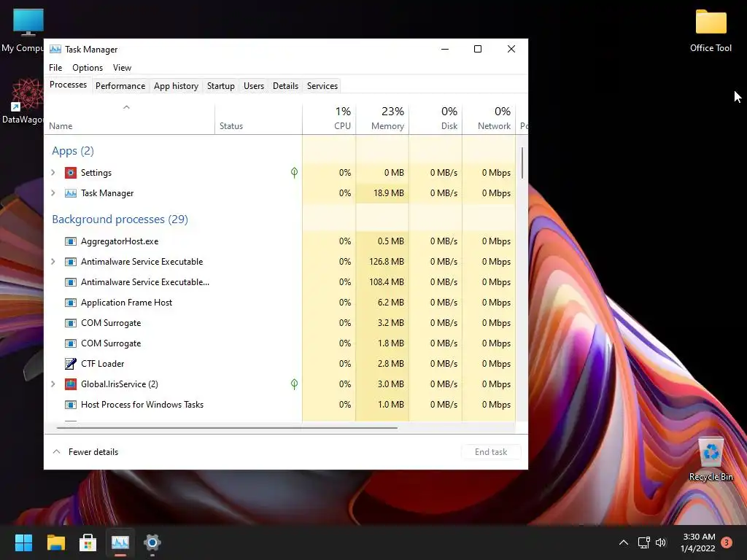This screenshot has width=747, height=560.
Task: Click the volume speaker icon in tray
Action: (x=661, y=542)
